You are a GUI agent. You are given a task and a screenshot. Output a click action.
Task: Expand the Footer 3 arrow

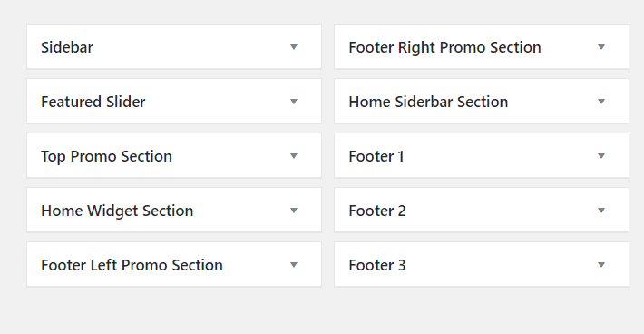click(601, 265)
